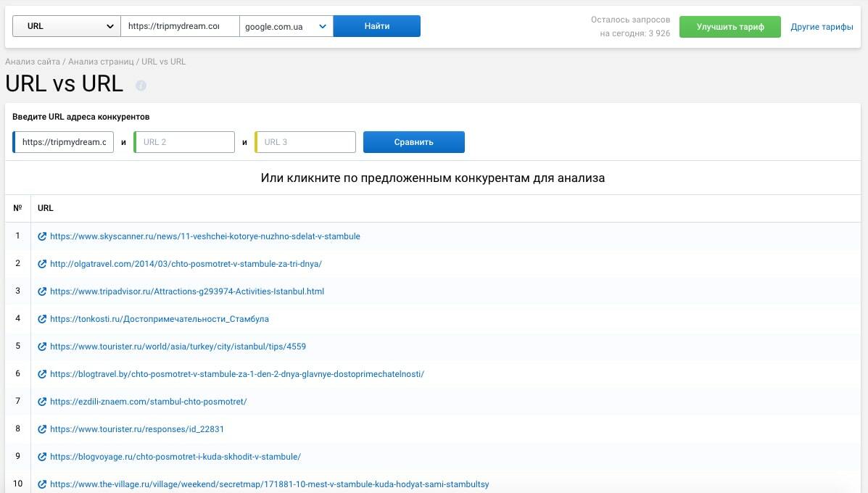Click external link icon next to blogtravel.by URL
This screenshot has width=868, height=493.
[x=42, y=374]
